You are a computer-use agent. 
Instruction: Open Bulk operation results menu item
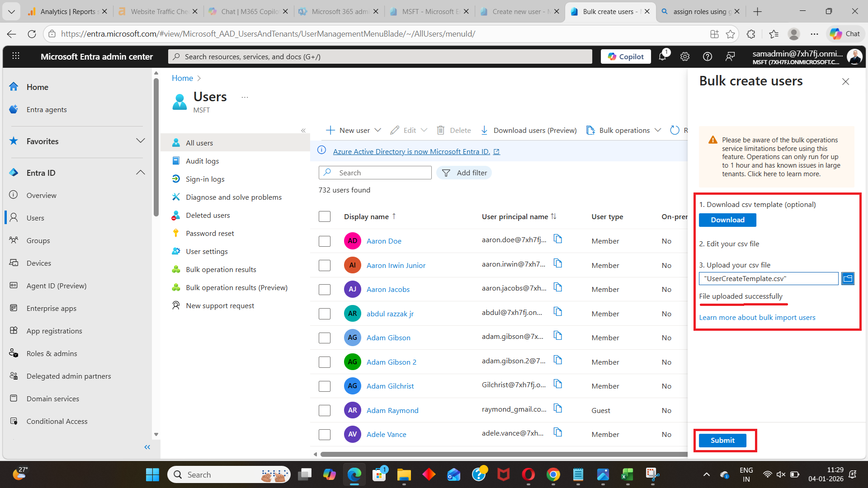point(221,269)
